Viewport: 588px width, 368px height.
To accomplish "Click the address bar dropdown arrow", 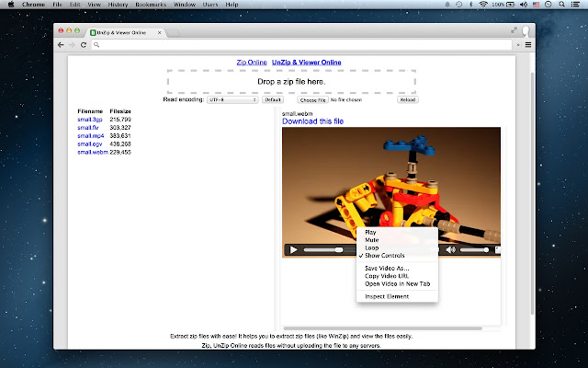I will click(518, 45).
